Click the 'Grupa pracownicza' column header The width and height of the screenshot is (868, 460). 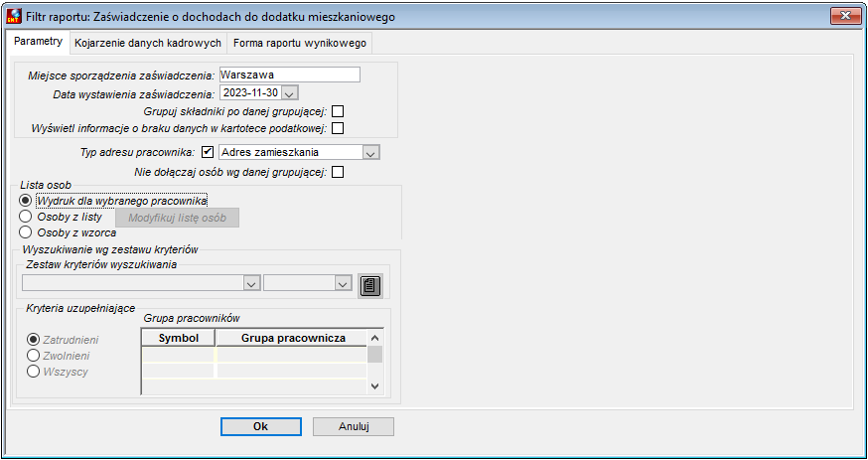[x=293, y=338]
